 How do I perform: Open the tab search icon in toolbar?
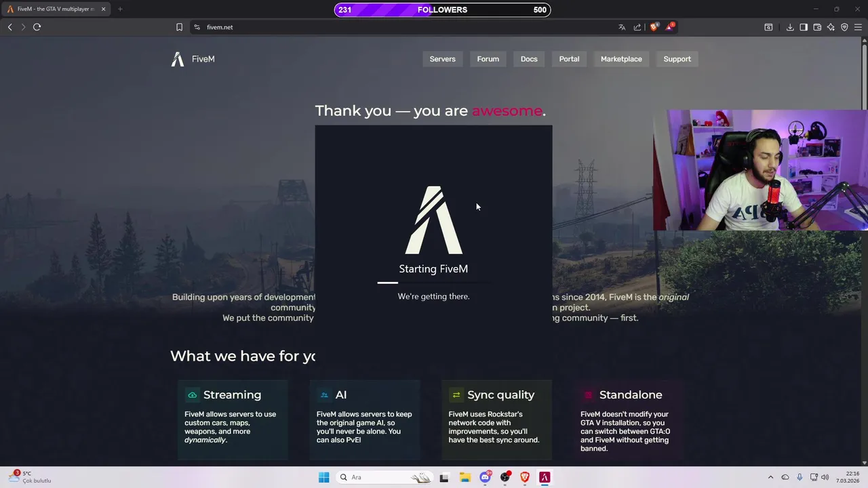768,27
